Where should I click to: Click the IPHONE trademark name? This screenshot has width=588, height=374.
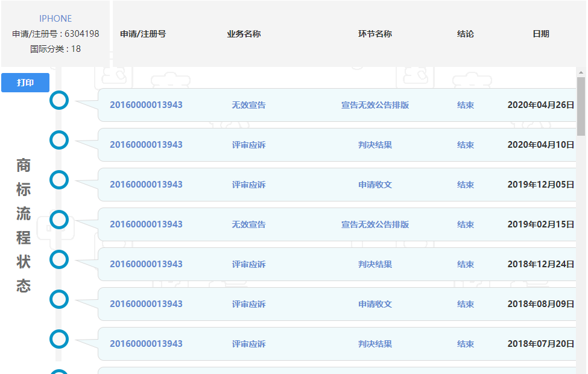pyautogui.click(x=55, y=18)
